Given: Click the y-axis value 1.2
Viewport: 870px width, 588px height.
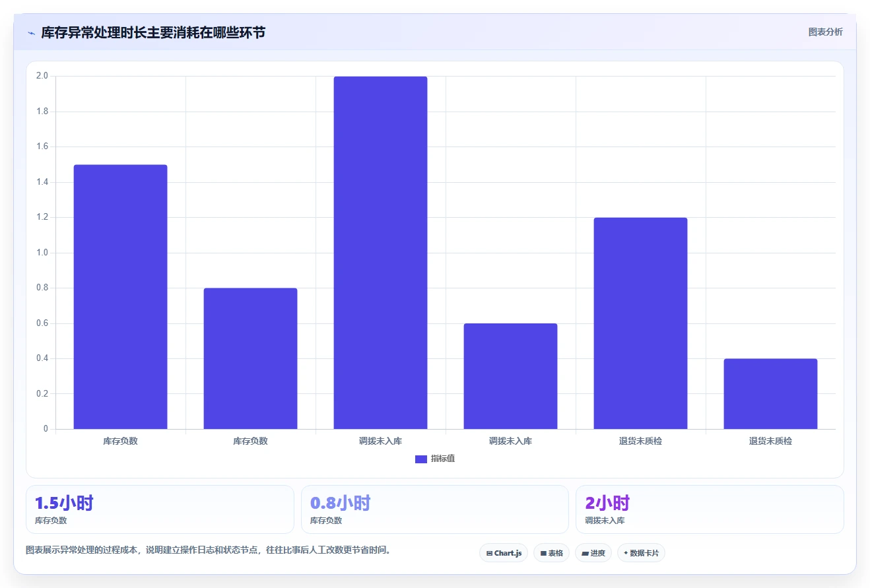Looking at the screenshot, I should (42, 217).
